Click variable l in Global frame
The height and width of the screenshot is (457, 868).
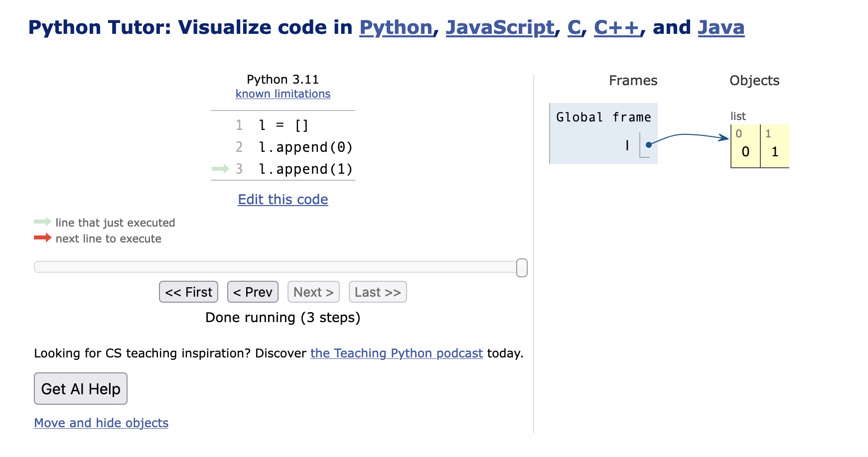pyautogui.click(x=627, y=145)
